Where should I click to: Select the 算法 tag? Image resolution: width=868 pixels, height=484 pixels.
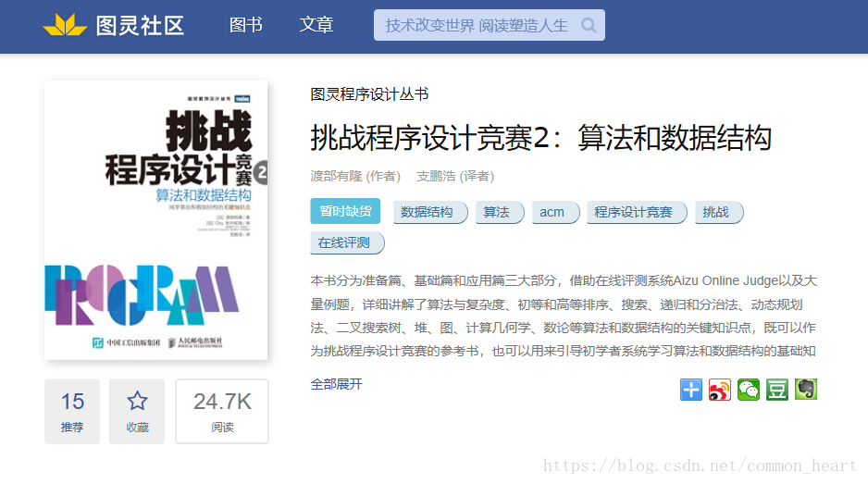500,212
